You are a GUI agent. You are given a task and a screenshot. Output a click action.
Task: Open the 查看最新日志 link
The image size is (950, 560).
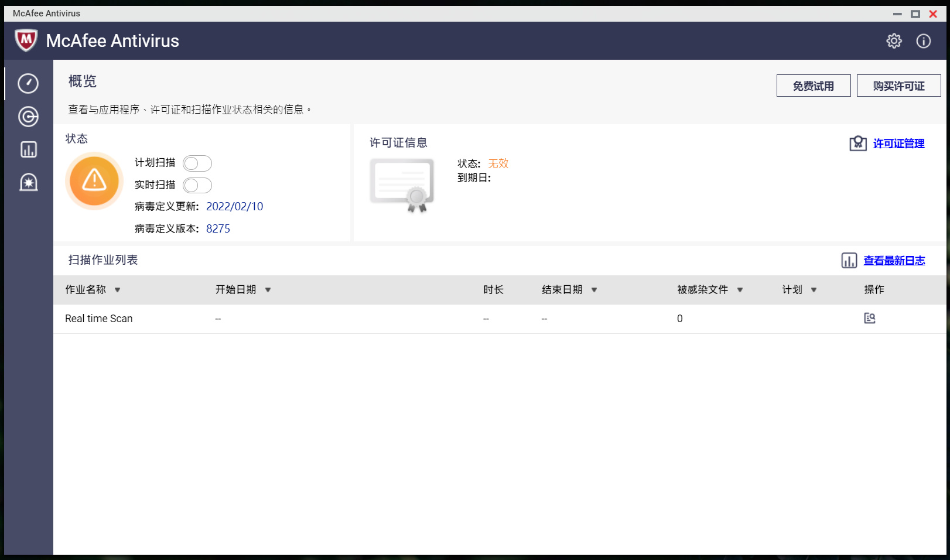click(x=894, y=261)
